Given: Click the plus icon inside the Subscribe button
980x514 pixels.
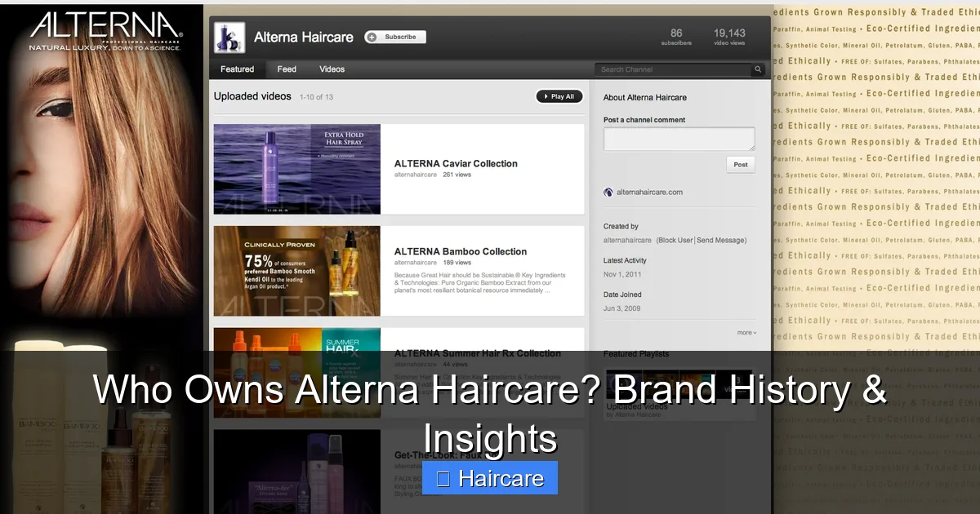Looking at the screenshot, I should pyautogui.click(x=374, y=37).
